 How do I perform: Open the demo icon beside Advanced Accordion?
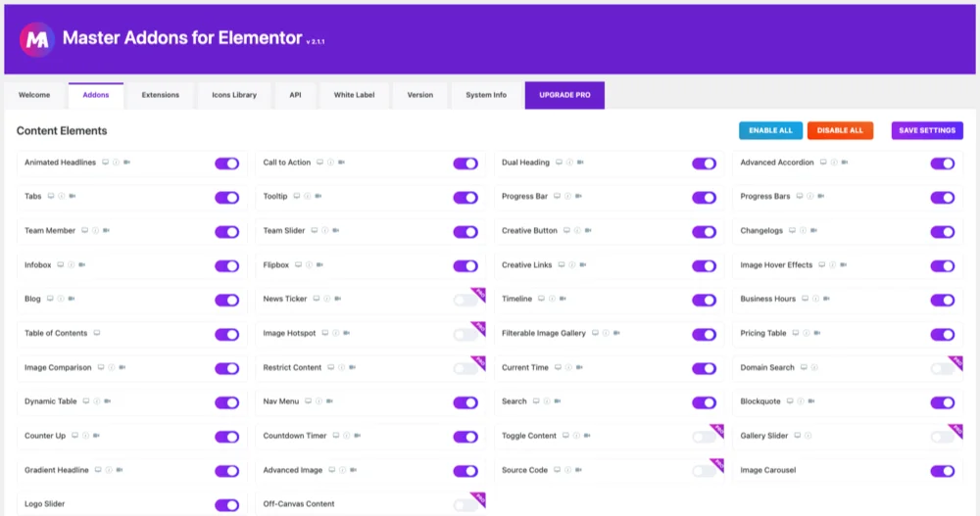(824, 163)
